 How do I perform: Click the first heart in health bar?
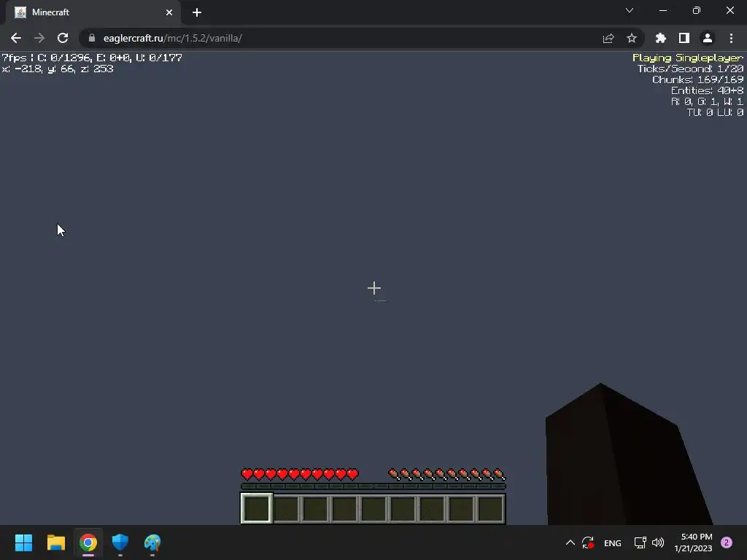(x=247, y=474)
